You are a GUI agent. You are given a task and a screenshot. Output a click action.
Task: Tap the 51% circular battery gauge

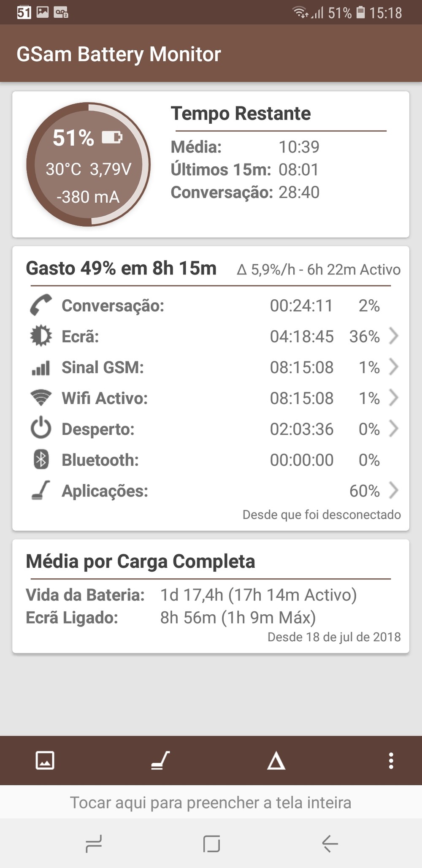click(88, 165)
